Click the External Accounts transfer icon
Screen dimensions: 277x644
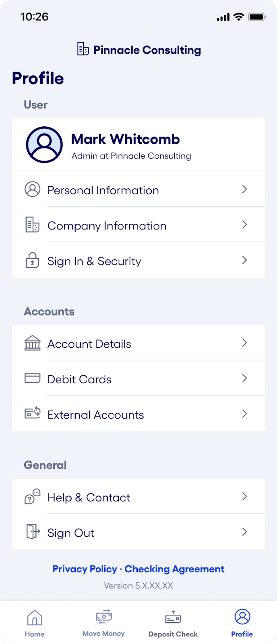(33, 414)
